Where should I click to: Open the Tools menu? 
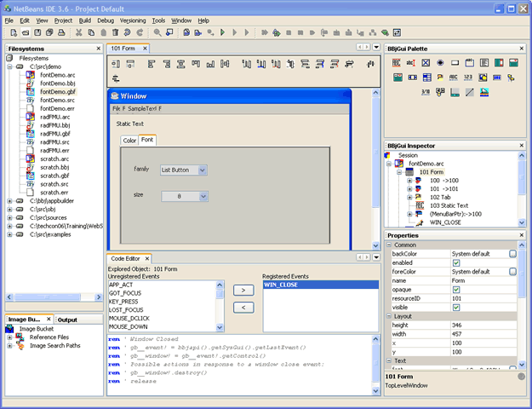[x=158, y=20]
